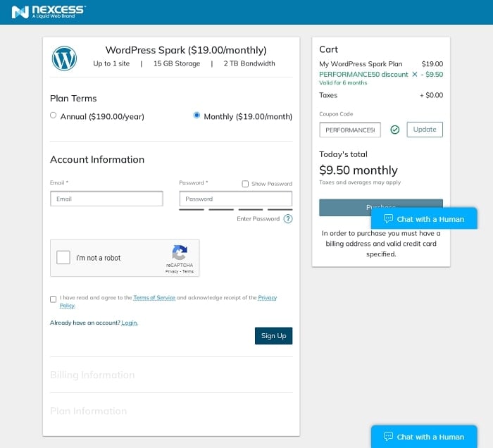Click the Update coupon button
493x448 pixels.
pos(425,130)
